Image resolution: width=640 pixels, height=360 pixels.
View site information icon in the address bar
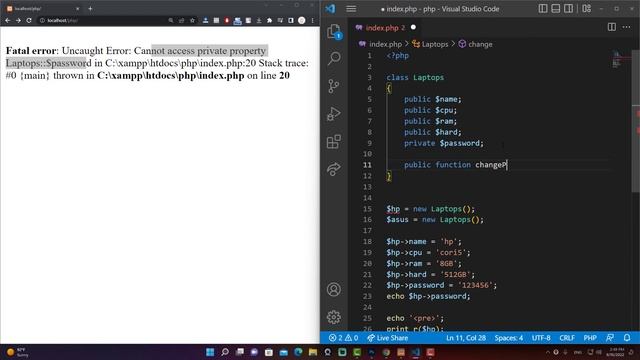(x=42, y=20)
